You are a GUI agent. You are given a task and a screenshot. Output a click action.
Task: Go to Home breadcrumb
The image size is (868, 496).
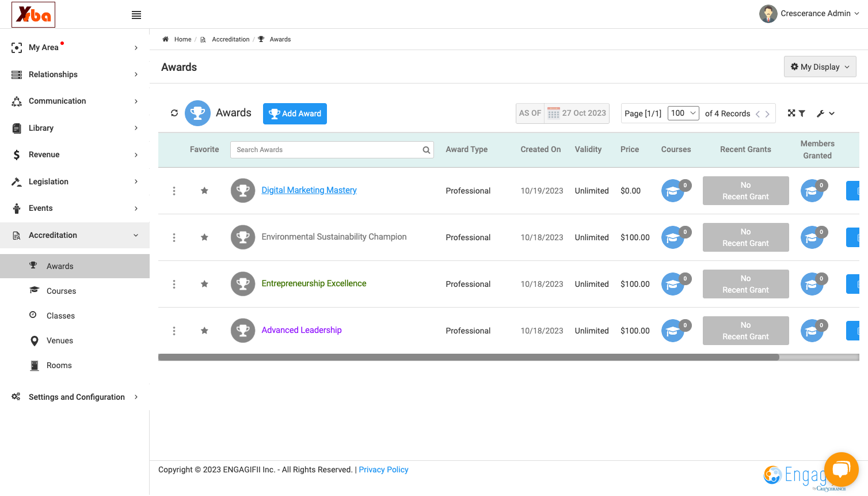(x=182, y=39)
